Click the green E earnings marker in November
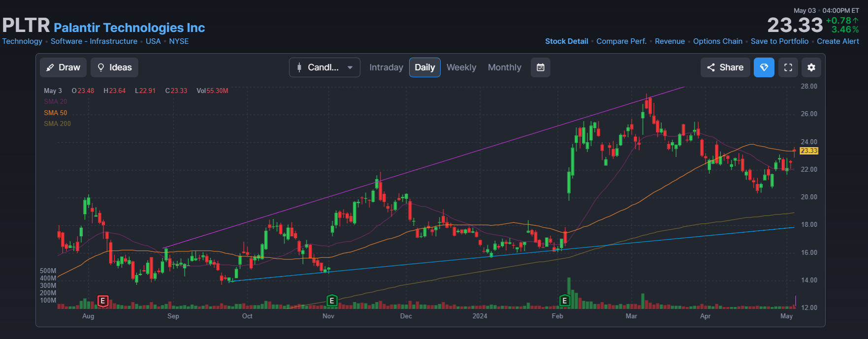Screen dimensions: 868x339 (332, 301)
